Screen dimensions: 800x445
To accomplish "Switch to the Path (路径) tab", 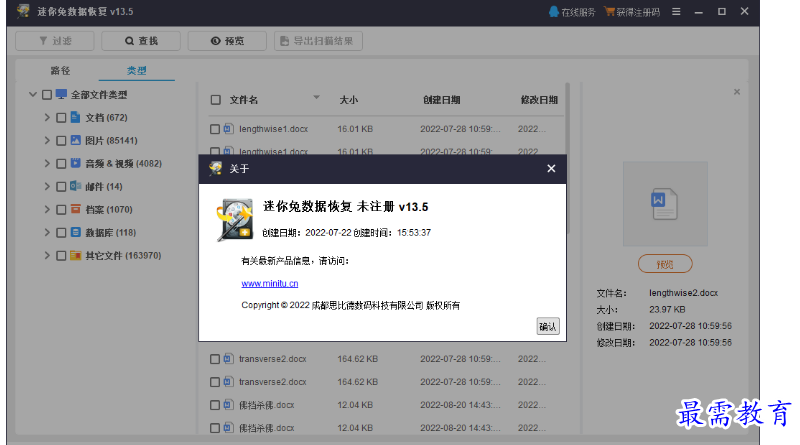I will [x=60, y=70].
